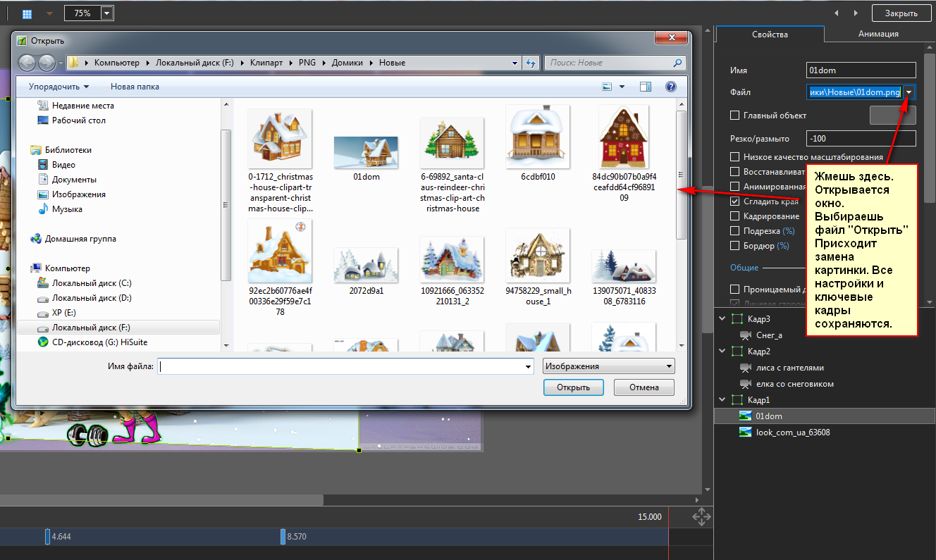Open the 75% zoom level dropdown
This screenshot has height=560, width=936.
point(106,13)
